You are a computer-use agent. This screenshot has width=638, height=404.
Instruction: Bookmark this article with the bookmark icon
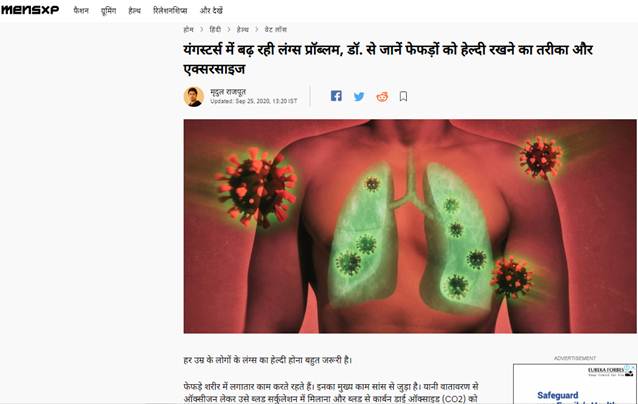(403, 96)
